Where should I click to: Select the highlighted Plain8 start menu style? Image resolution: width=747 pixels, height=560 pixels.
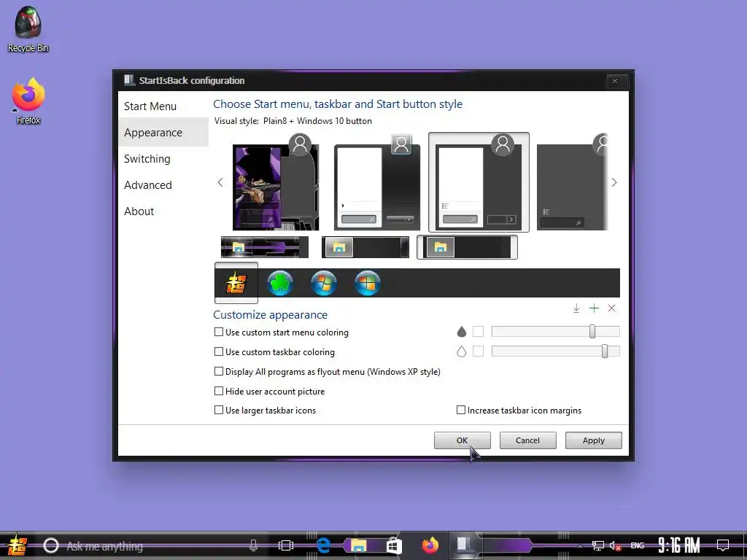(479, 182)
